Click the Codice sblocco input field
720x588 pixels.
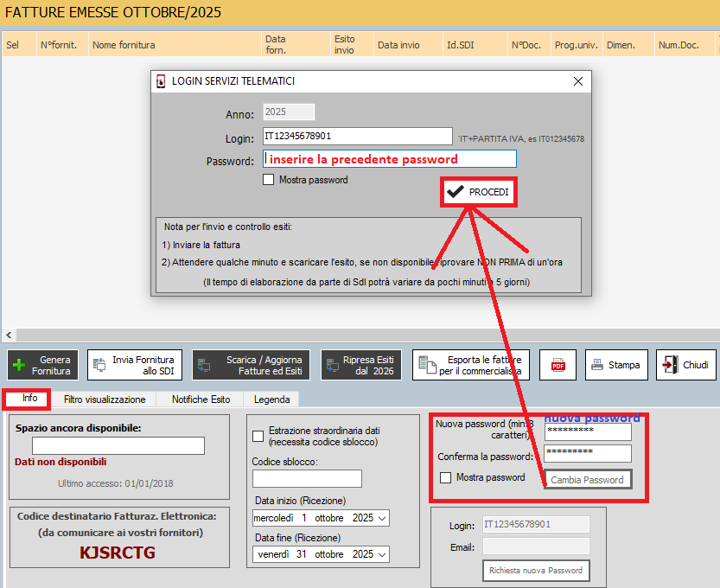pyautogui.click(x=307, y=479)
